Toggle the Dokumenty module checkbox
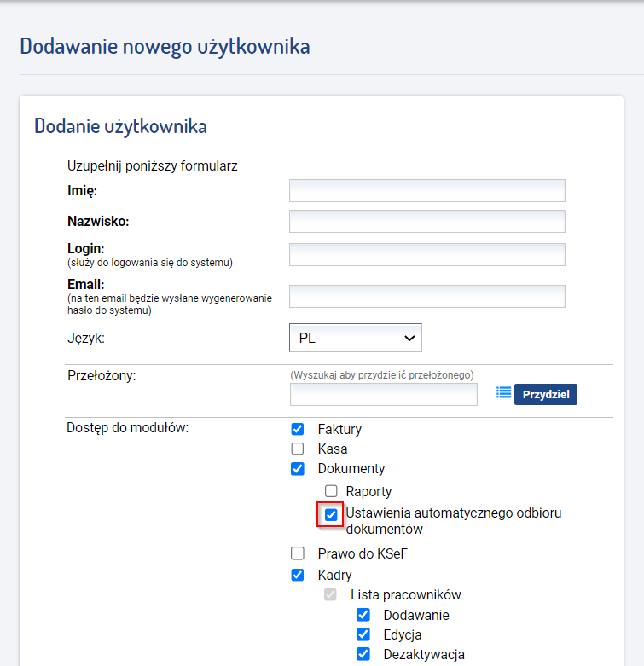 pos(298,468)
